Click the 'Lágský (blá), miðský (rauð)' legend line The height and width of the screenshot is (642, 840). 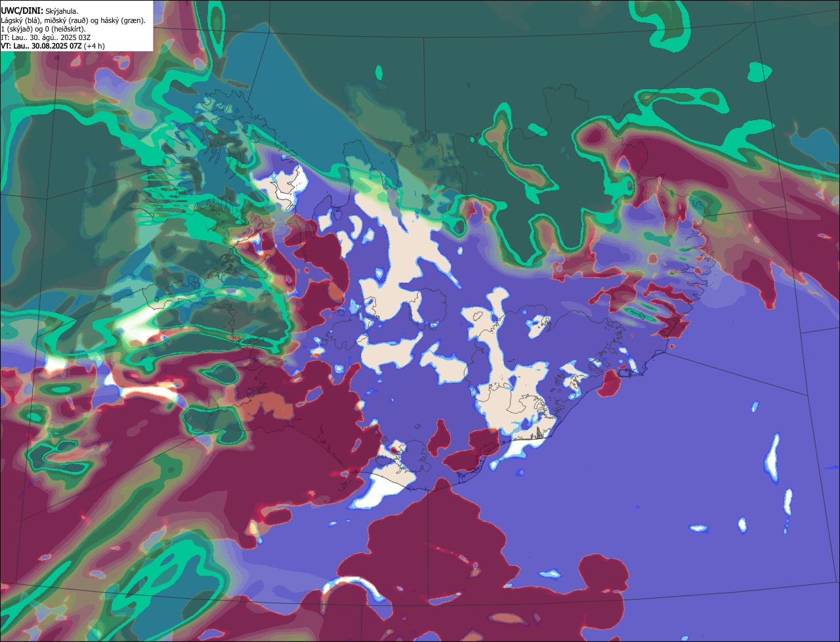coord(73,20)
